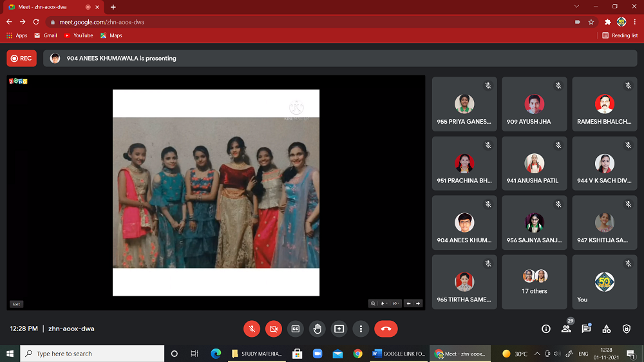Turn on your camera
This screenshot has height=362, width=644.
coord(274,329)
